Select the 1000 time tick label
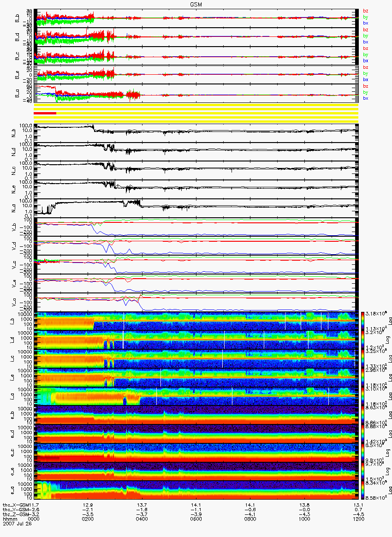This screenshot has width=392, height=537. pyautogui.click(x=304, y=519)
